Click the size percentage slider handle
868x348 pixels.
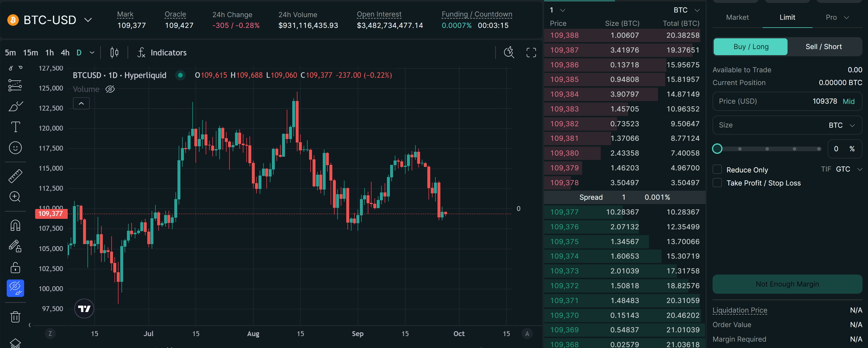point(717,148)
